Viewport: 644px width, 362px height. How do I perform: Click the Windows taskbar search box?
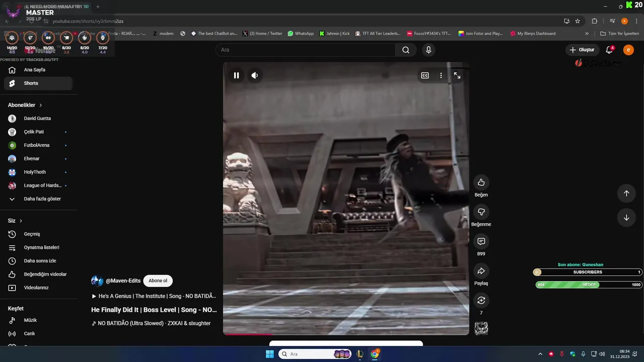tap(315, 354)
